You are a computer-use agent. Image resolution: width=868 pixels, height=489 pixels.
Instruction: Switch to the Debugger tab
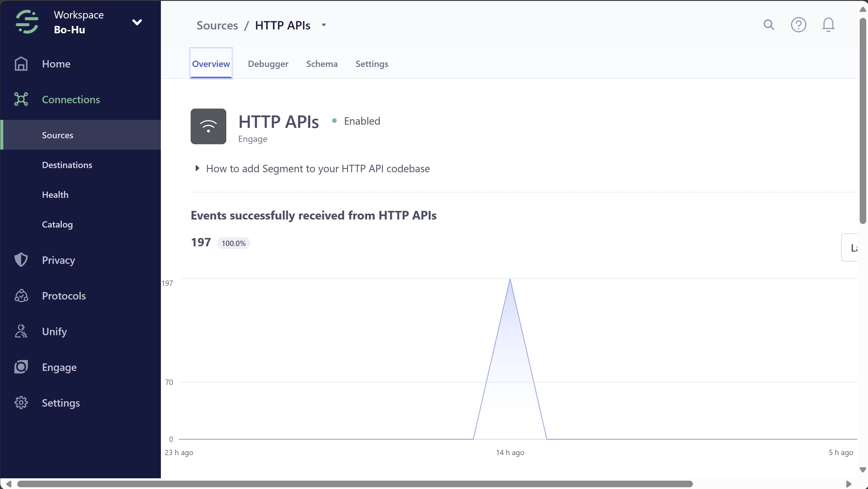[x=268, y=64]
